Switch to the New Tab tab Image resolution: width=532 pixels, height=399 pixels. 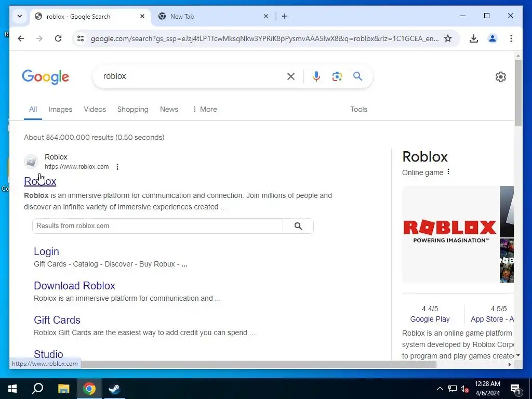(x=214, y=16)
